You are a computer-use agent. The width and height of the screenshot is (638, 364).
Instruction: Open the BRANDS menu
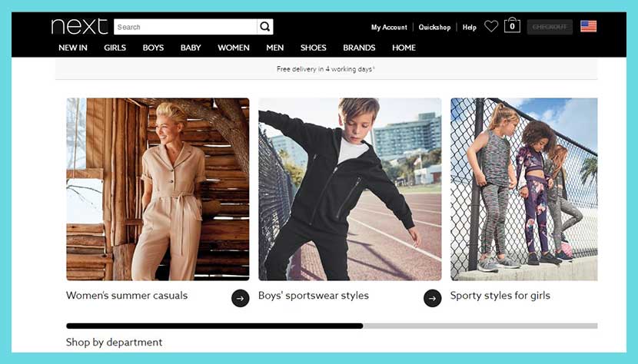pos(359,48)
